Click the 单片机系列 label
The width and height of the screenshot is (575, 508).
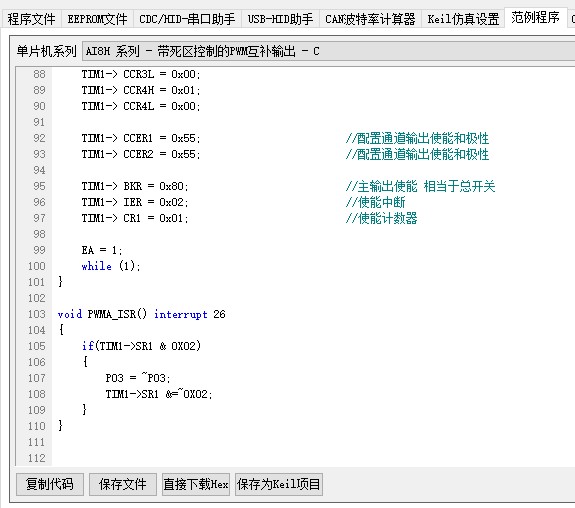pos(47,51)
